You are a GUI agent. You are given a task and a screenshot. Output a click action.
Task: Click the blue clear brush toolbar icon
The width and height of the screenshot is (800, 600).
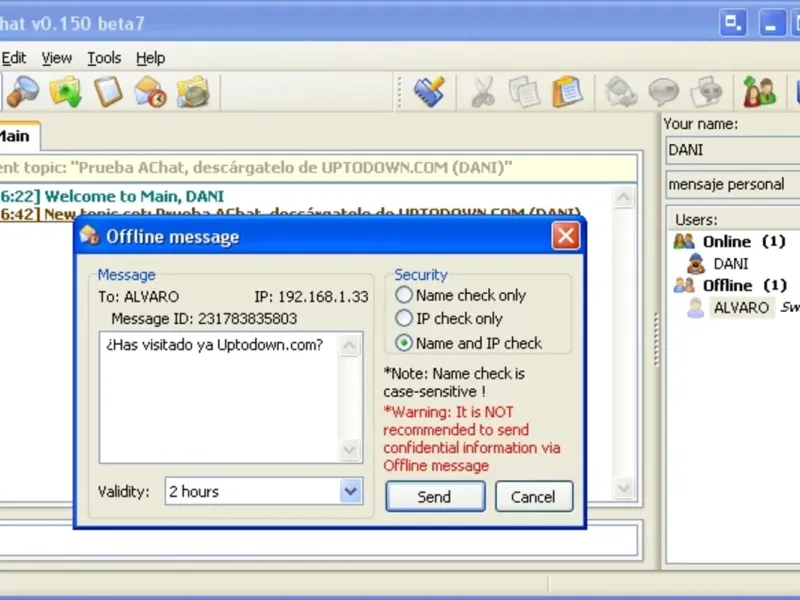pyautogui.click(x=430, y=92)
